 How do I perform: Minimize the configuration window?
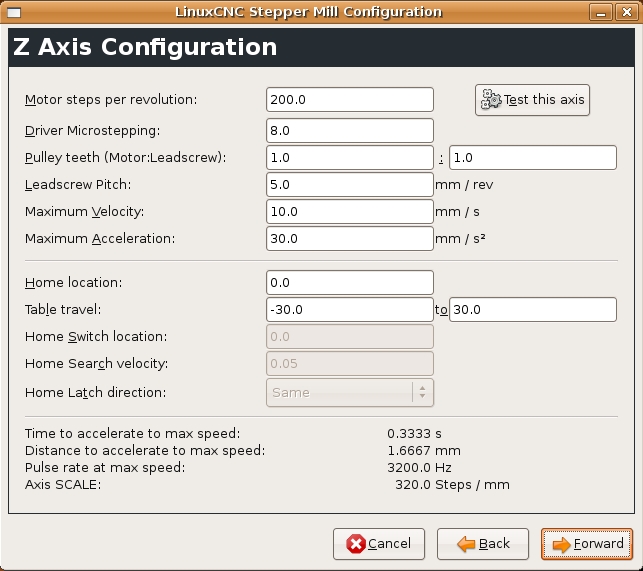[x=601, y=12]
